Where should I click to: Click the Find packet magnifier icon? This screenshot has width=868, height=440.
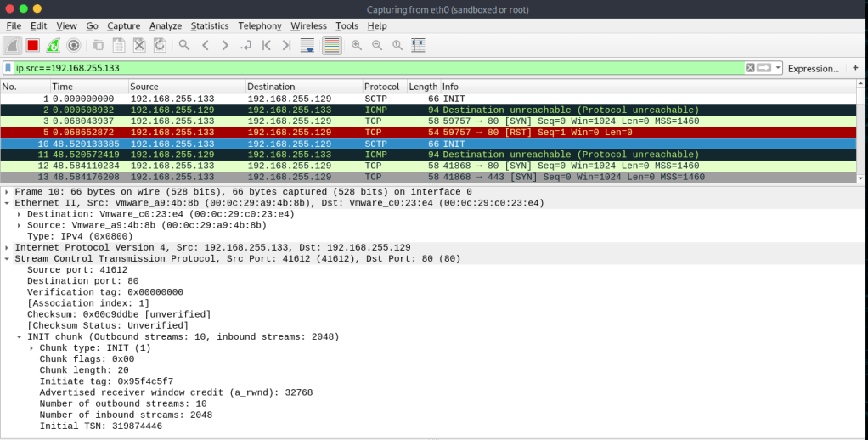coord(183,45)
